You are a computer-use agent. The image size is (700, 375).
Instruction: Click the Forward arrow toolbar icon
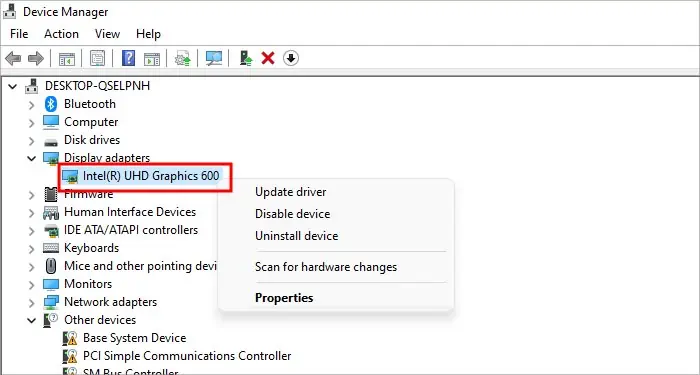pos(36,58)
